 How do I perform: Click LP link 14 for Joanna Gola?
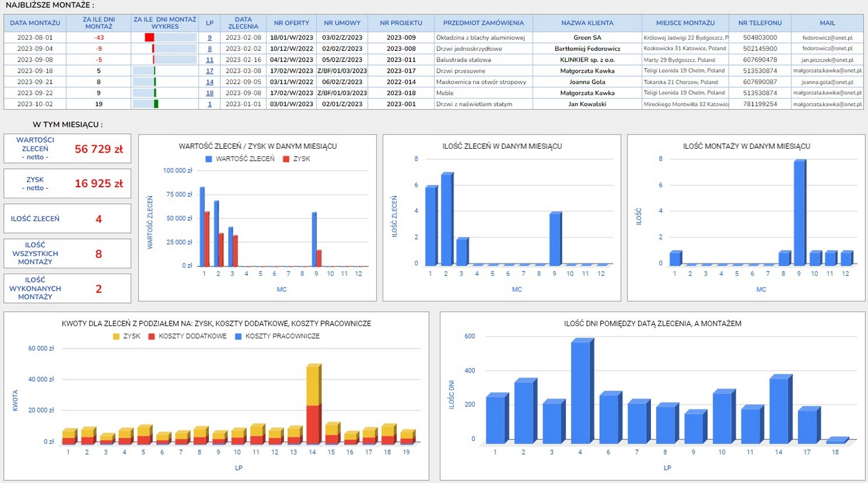210,82
